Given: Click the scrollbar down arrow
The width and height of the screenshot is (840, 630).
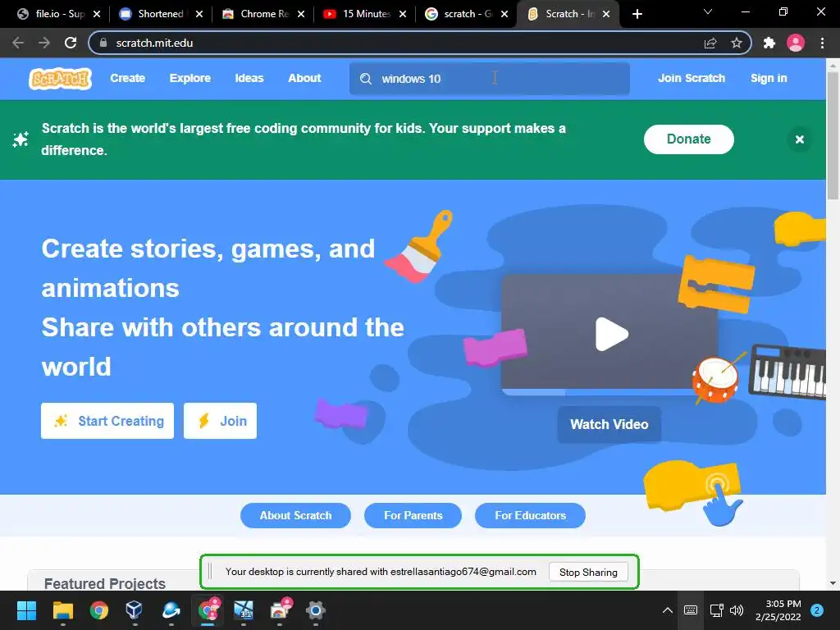Looking at the screenshot, I should point(833,583).
